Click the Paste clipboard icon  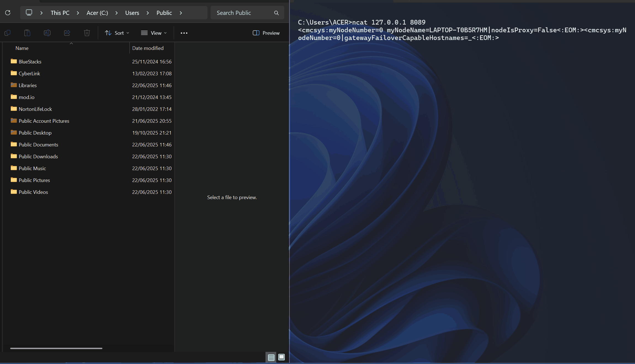[27, 33]
